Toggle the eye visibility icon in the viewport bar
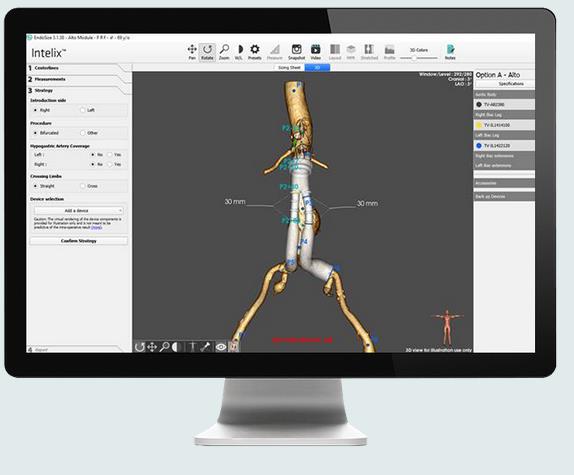This screenshot has width=574, height=475. tap(221, 347)
